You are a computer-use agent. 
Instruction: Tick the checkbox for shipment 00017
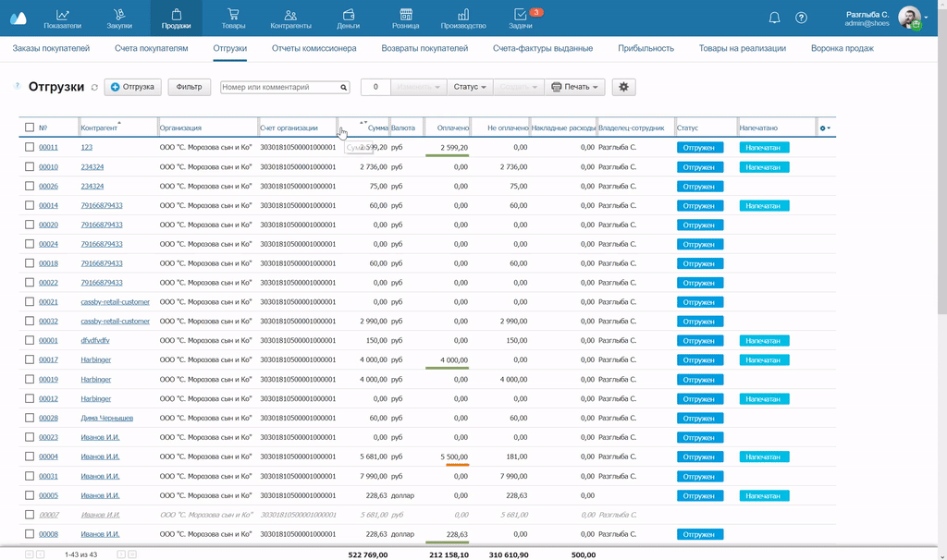(30, 359)
